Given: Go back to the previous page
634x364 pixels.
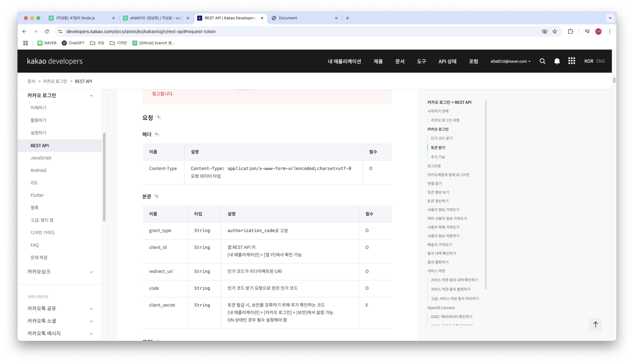Looking at the screenshot, I should [24, 32].
